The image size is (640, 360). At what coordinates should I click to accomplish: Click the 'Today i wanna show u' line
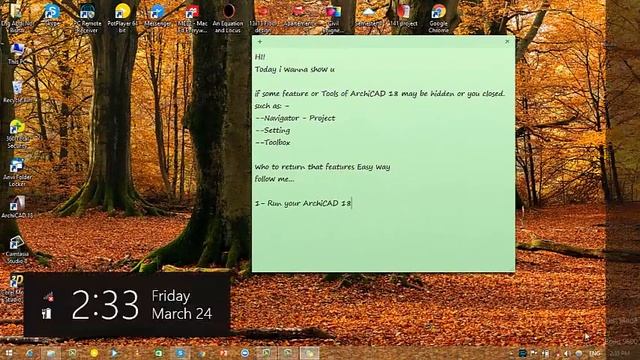(295, 69)
